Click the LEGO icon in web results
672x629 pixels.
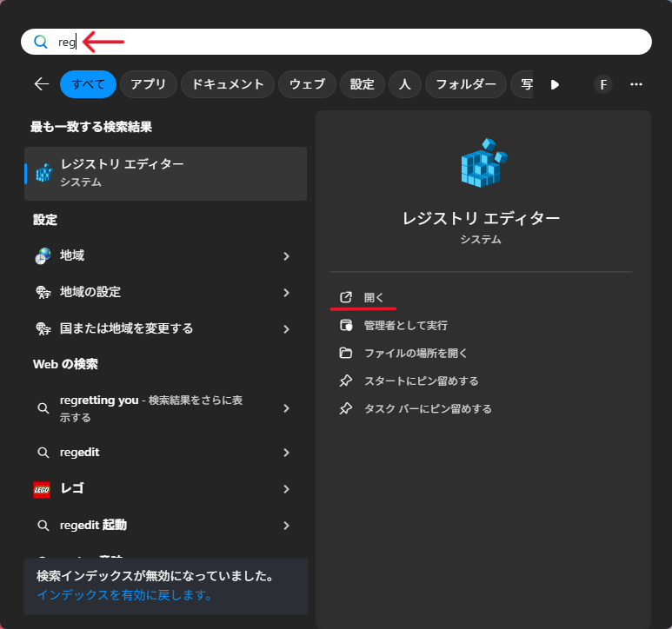(x=43, y=489)
